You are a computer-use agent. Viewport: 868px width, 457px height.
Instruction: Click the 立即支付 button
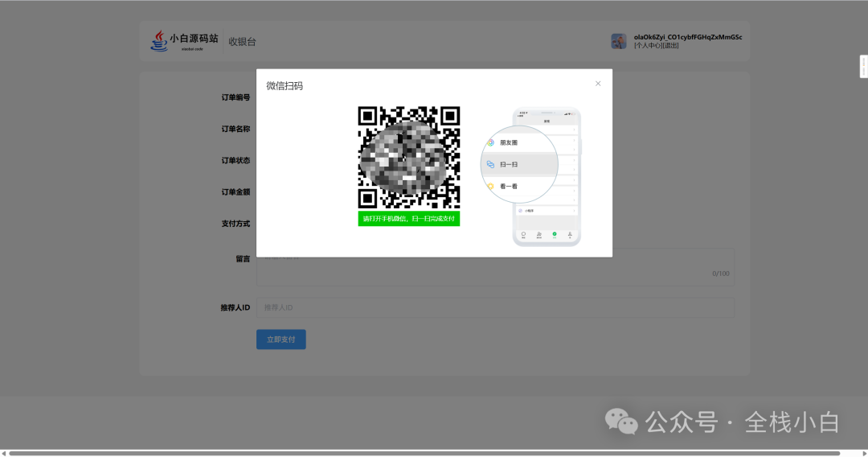[x=280, y=340]
